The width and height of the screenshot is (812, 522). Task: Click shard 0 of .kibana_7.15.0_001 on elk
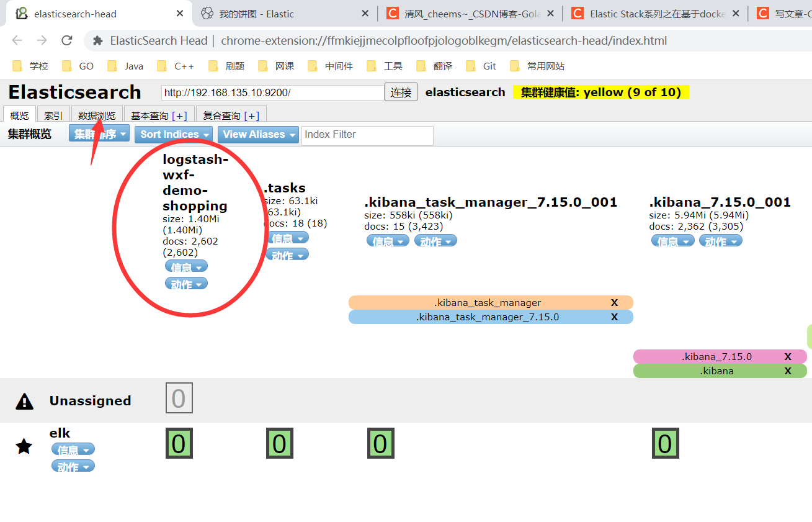[665, 444]
